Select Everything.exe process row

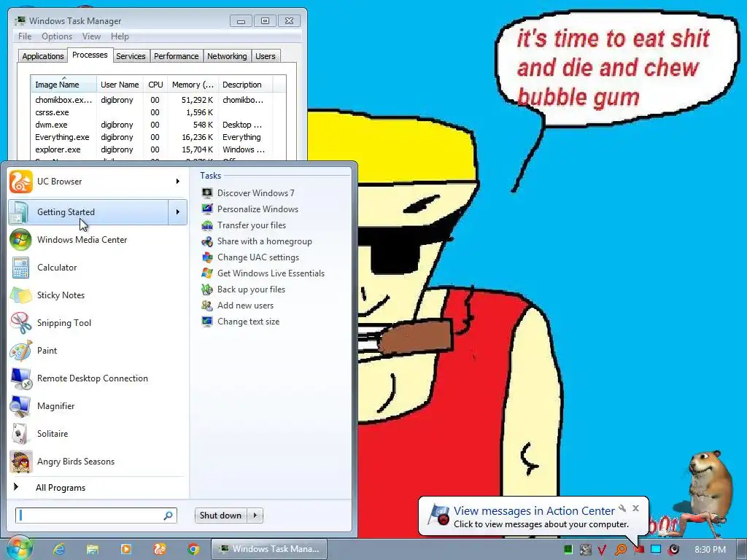pos(158,137)
